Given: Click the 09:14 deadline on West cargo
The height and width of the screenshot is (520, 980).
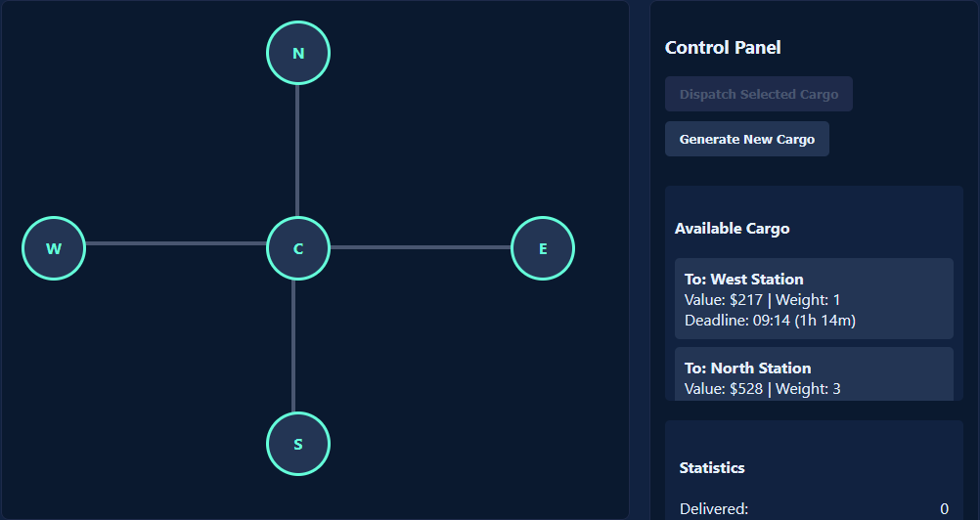Looking at the screenshot, I should tap(771, 321).
